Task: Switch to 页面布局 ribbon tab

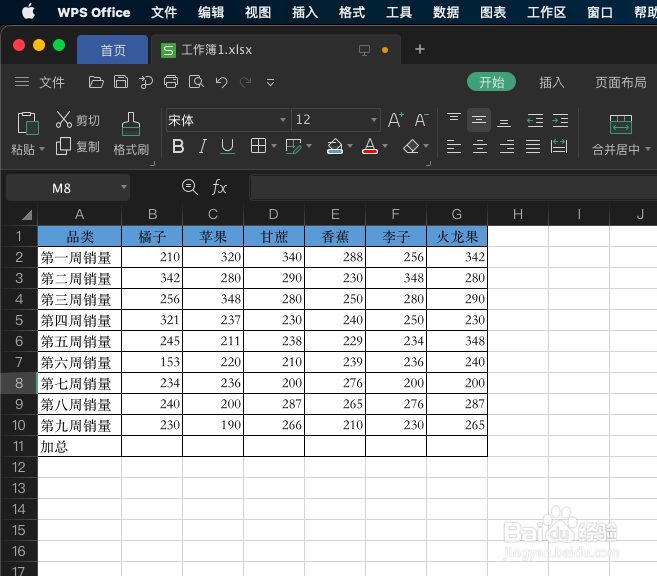Action: [621, 82]
